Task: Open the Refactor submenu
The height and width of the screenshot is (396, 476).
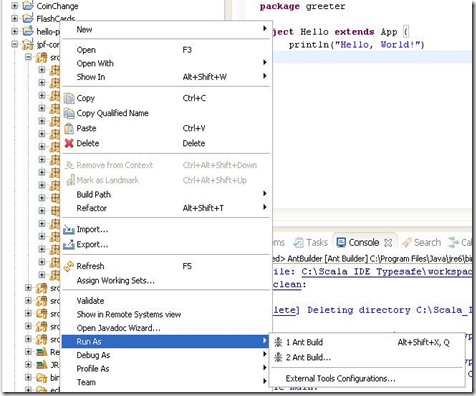Action: tap(166, 208)
